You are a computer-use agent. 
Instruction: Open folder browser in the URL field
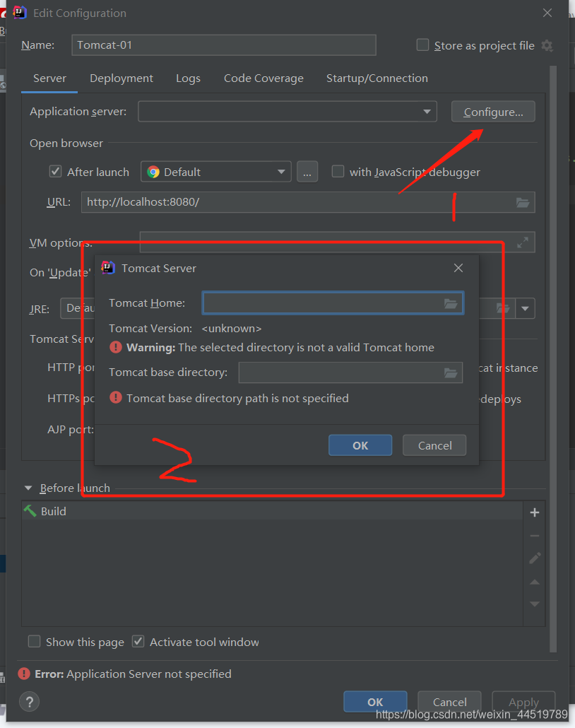tap(523, 202)
